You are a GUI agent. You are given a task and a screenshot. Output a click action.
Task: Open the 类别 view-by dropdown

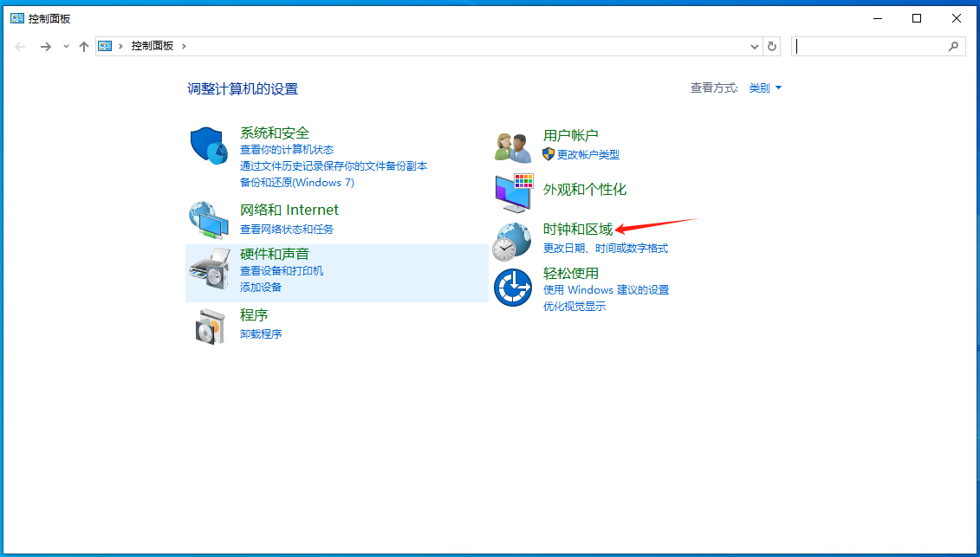click(x=765, y=88)
